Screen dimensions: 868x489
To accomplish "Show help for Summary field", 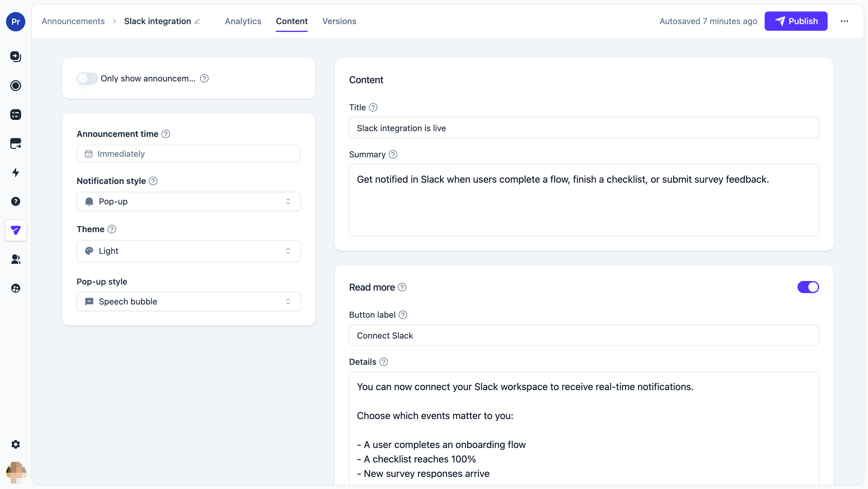I will pyautogui.click(x=393, y=154).
